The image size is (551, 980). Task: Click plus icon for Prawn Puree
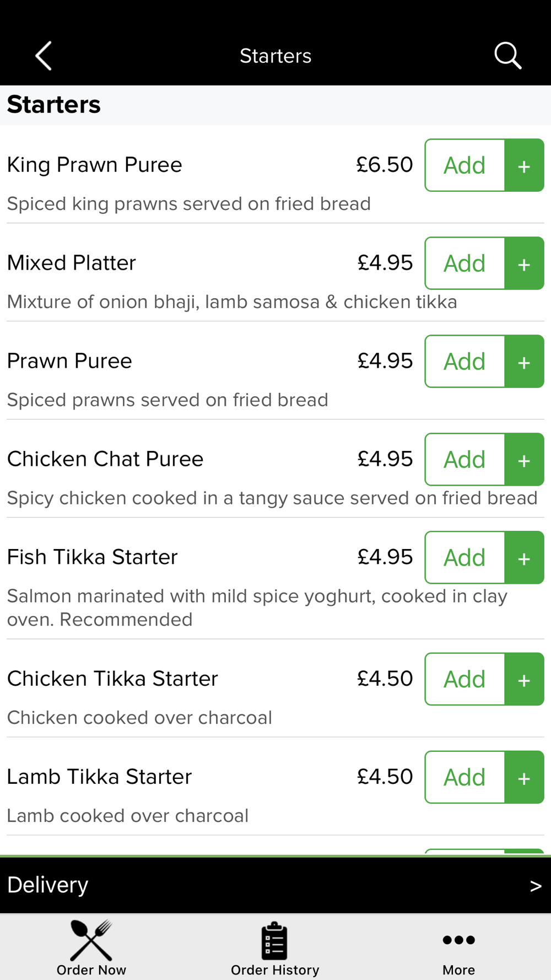(524, 362)
